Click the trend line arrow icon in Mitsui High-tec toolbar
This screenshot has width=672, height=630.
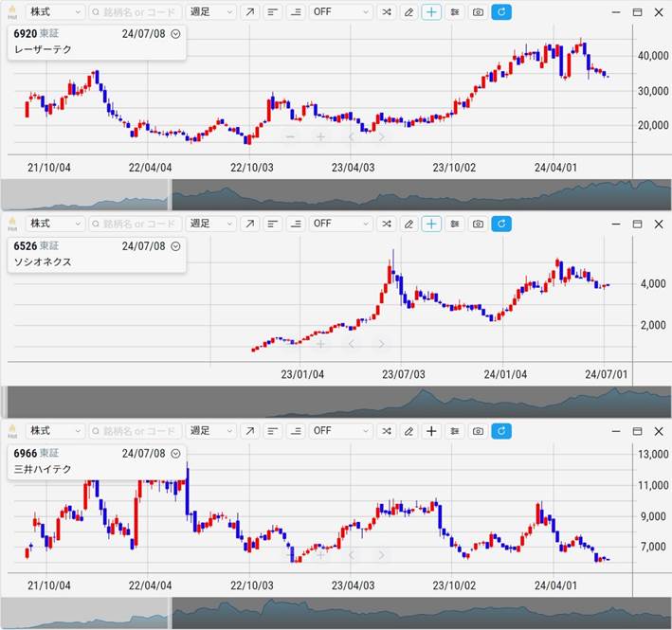tap(249, 431)
